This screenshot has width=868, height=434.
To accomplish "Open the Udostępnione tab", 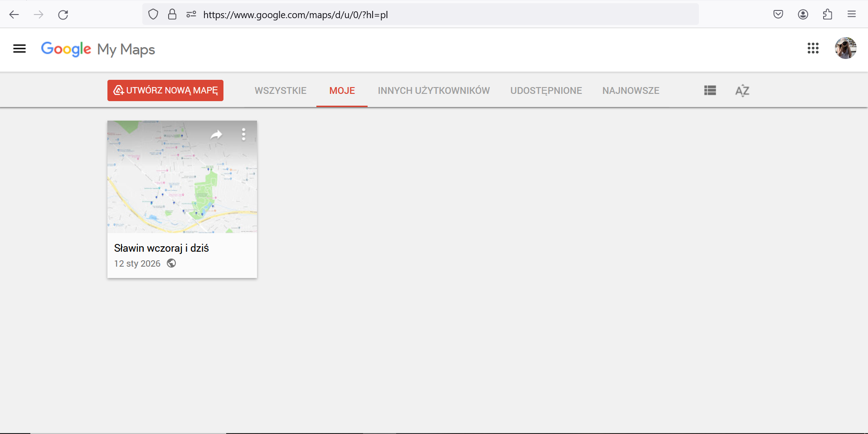I will tap(546, 91).
